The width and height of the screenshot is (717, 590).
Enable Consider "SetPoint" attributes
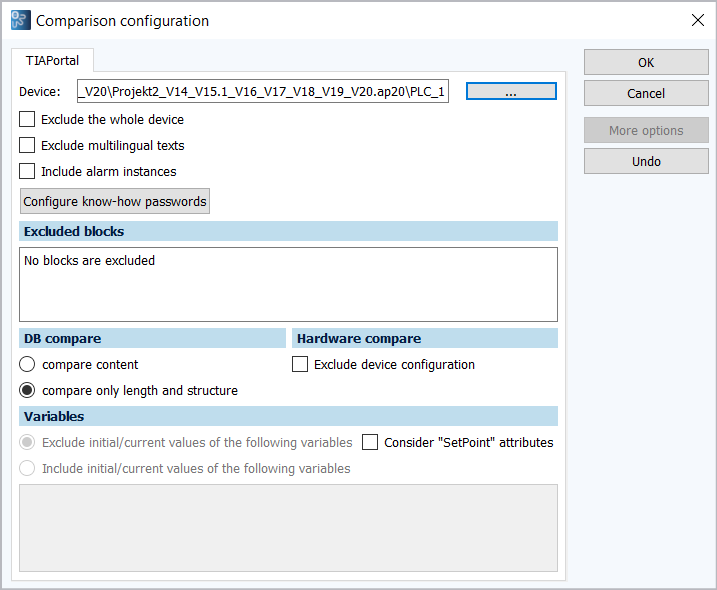pos(370,442)
